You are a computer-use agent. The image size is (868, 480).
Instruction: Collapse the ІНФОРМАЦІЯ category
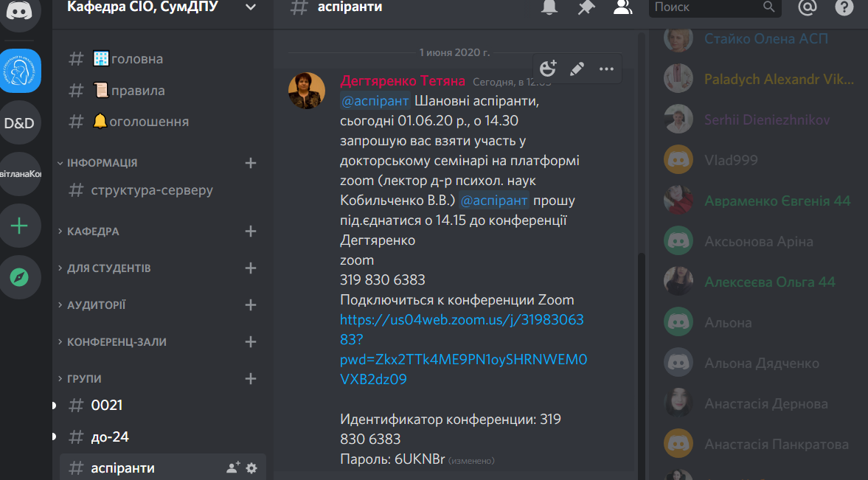(x=97, y=163)
